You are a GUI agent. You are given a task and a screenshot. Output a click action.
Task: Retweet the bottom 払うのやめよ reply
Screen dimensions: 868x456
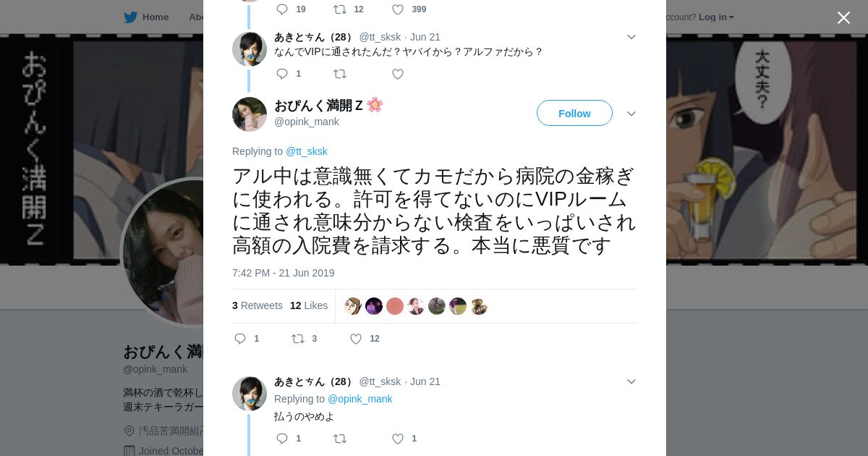[340, 439]
